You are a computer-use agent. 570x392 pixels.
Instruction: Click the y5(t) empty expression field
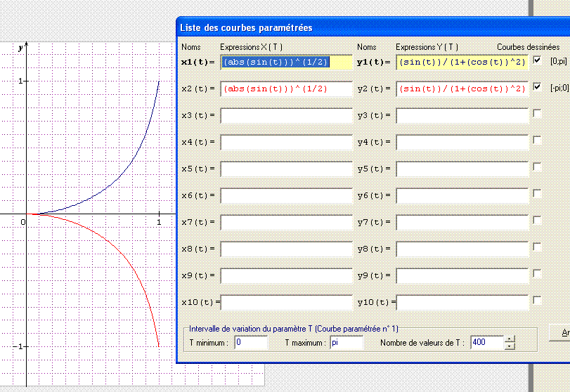(462, 169)
